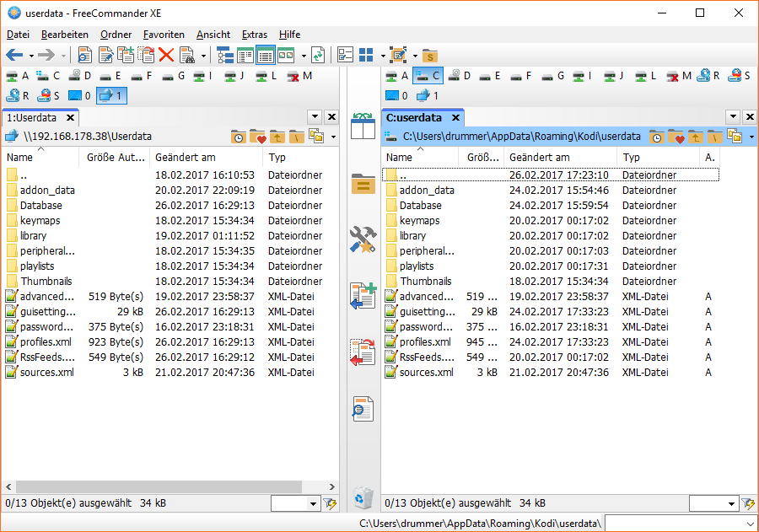Open the Extras menu

point(254,35)
